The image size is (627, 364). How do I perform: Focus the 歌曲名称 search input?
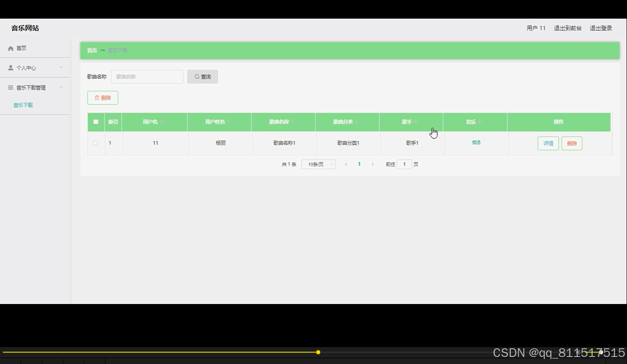(x=147, y=77)
